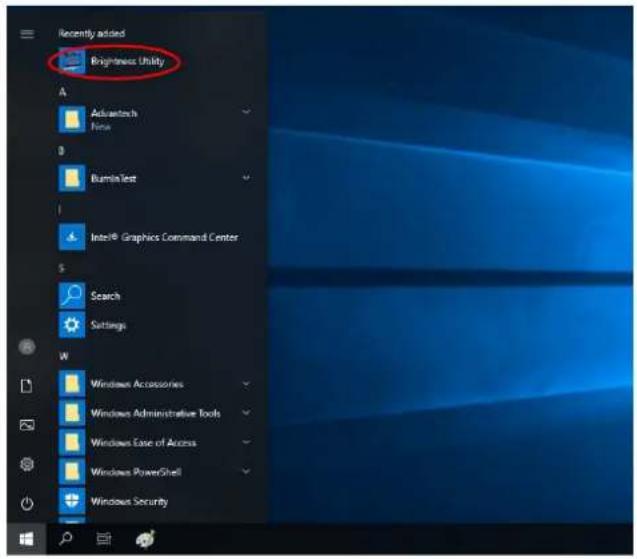The image size is (637, 559).
Task: Click the "Windows Security" label
Action: click(129, 501)
